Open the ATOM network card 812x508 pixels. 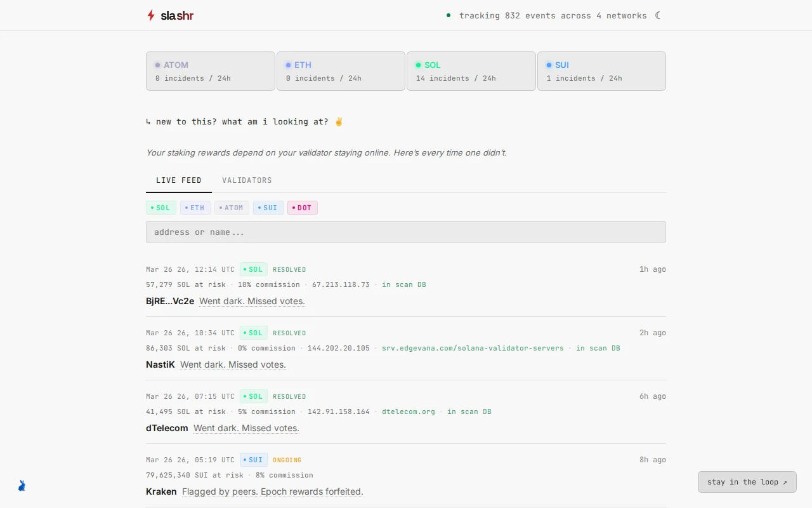(x=211, y=71)
